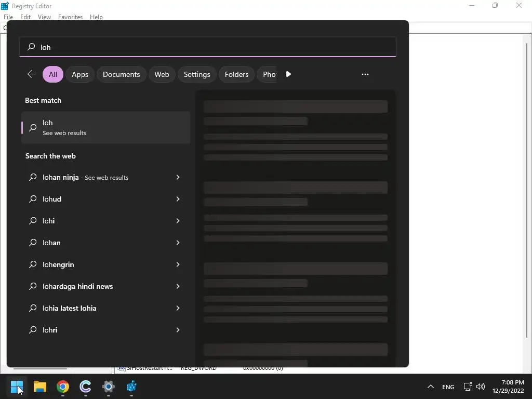Select the partially shown Photos filter
Screen dimensions: 532x399
267,74
